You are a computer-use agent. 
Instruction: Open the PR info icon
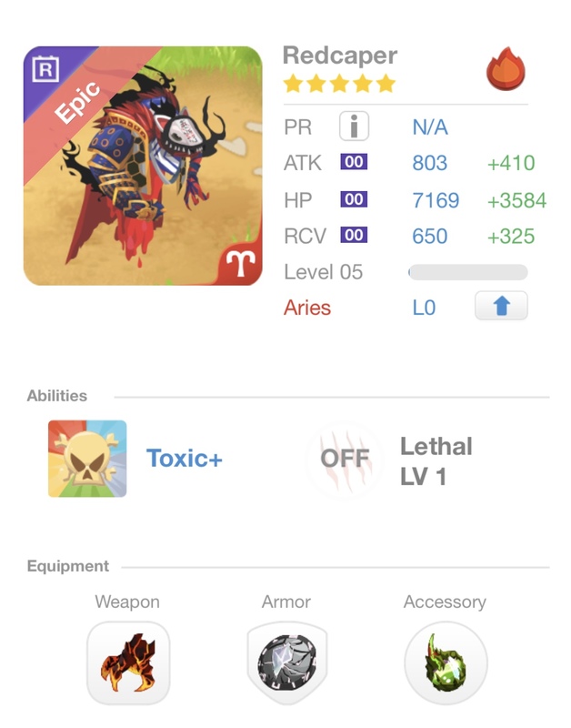354,126
